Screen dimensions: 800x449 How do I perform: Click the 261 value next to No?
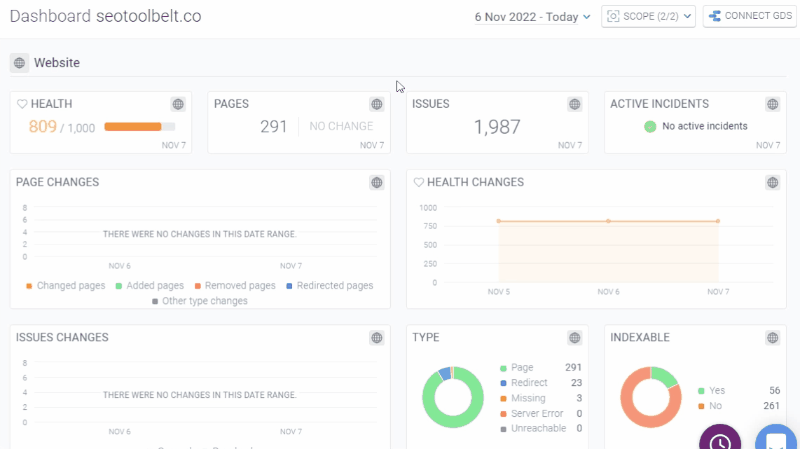[x=771, y=406]
